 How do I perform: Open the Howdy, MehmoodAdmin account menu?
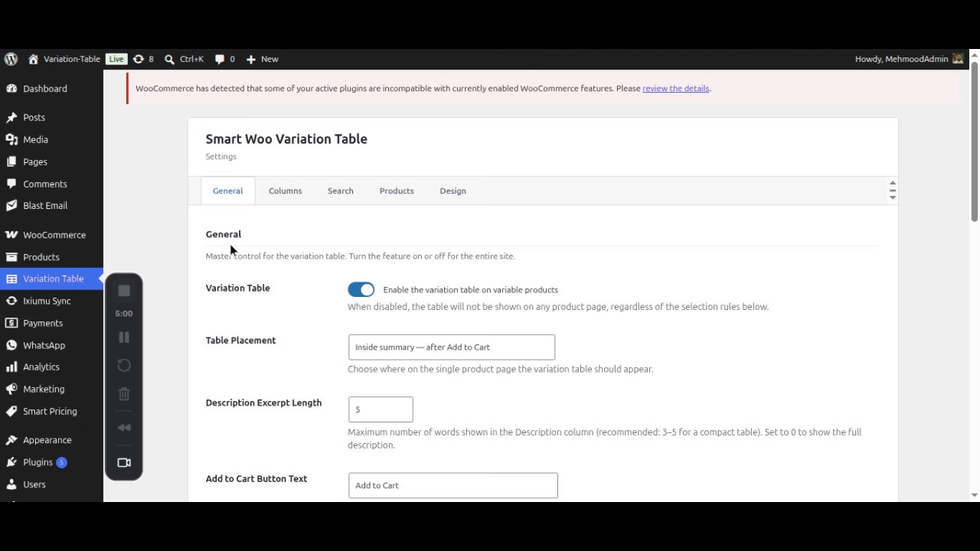click(x=909, y=59)
